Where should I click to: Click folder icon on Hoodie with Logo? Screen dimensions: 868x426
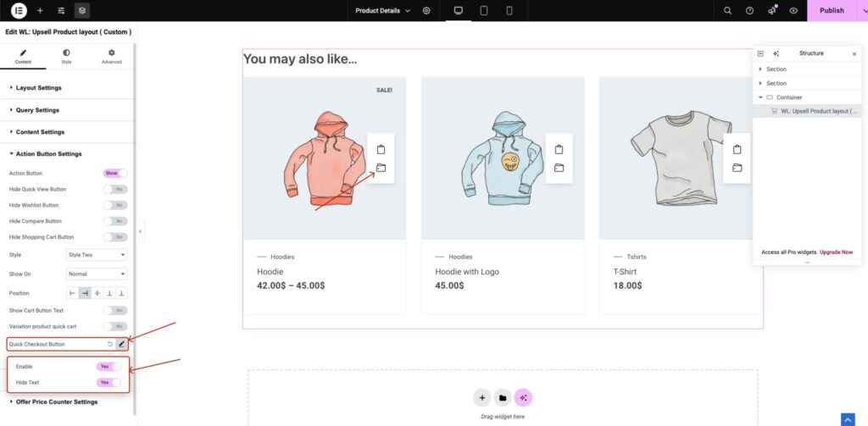pyautogui.click(x=559, y=168)
